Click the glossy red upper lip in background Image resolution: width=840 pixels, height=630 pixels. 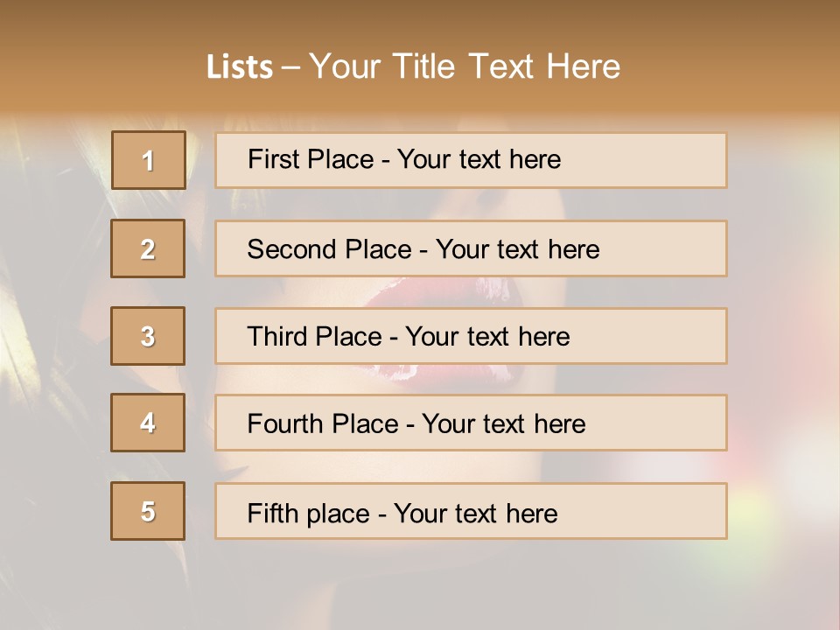click(444, 292)
